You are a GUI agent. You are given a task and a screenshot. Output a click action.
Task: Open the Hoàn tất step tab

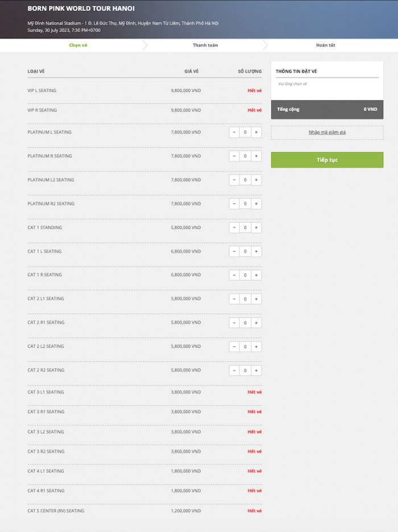pos(326,45)
